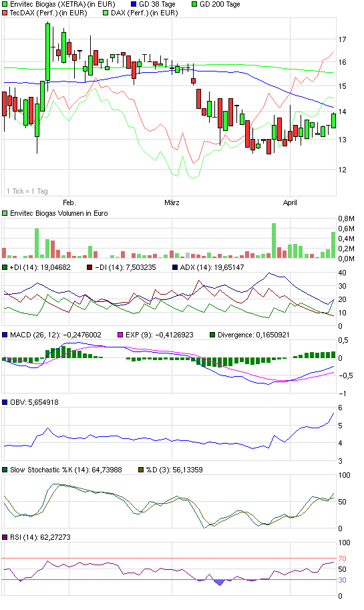Click the '%D (3): 56,13359' value
This screenshot has width=364, height=610.
pyautogui.click(x=174, y=470)
